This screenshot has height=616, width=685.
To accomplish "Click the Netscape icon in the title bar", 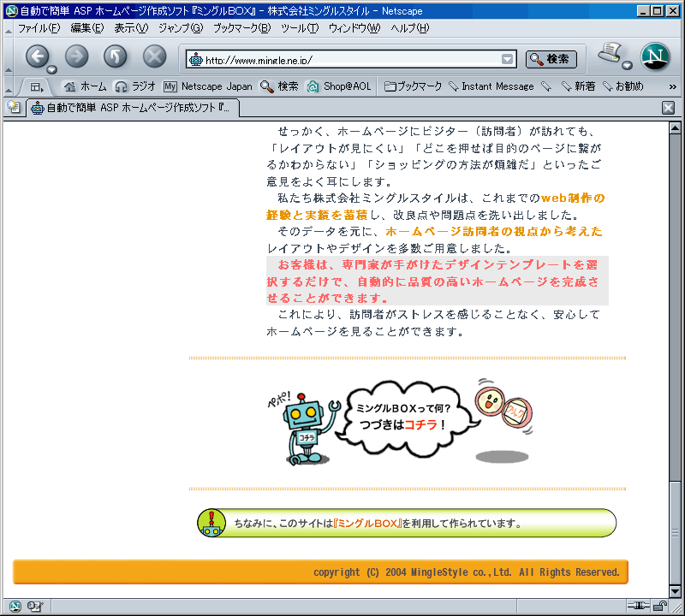I will click(x=11, y=10).
